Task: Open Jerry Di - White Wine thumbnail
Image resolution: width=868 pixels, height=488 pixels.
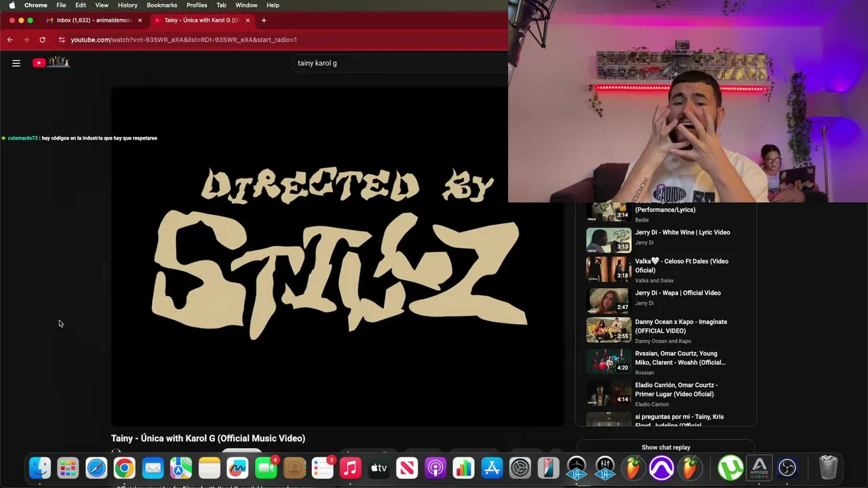Action: (608, 240)
